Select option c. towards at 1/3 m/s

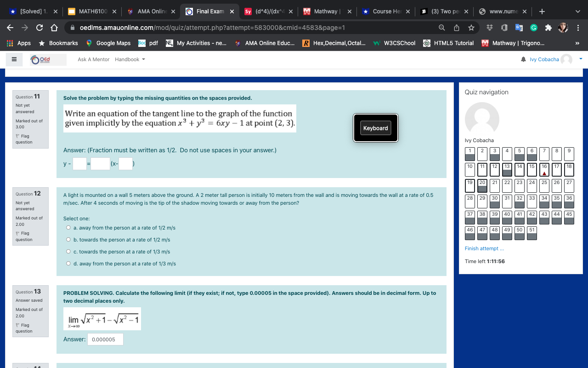coord(68,252)
